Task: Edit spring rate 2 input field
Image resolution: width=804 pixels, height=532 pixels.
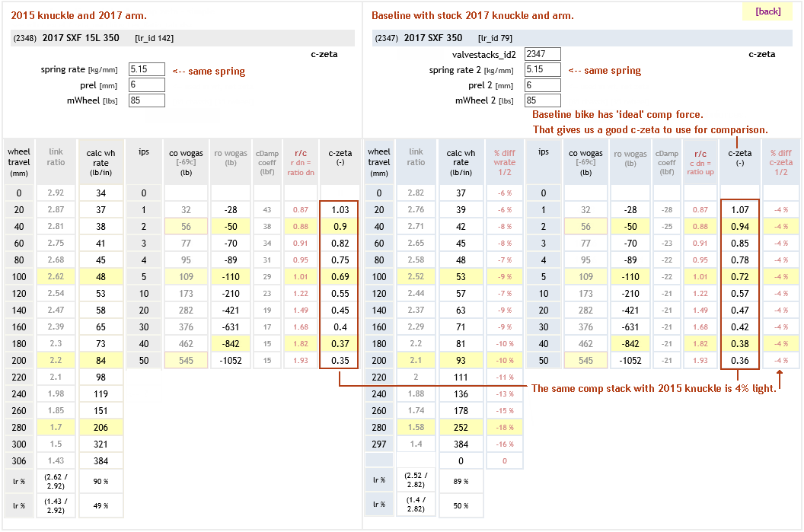Action: tap(543, 70)
